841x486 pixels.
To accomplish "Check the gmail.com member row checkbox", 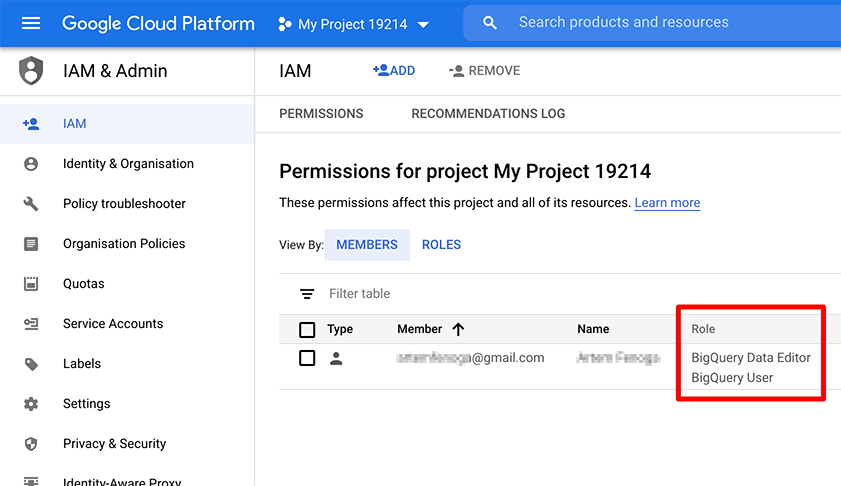I will [x=307, y=358].
